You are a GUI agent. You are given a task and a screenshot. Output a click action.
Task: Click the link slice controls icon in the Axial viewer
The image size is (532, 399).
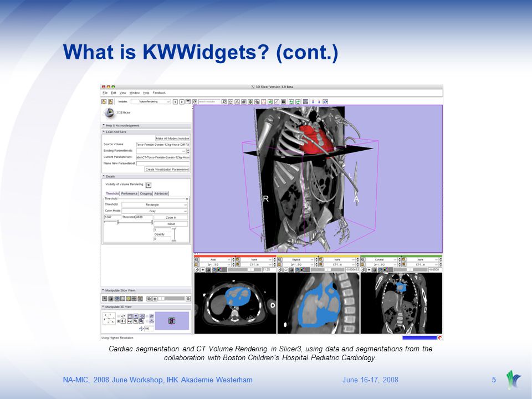tap(197, 270)
